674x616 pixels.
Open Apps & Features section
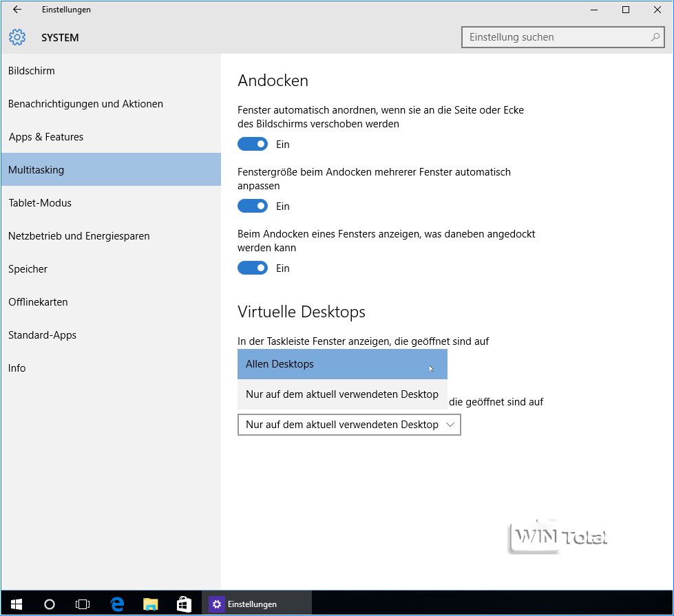pos(46,137)
